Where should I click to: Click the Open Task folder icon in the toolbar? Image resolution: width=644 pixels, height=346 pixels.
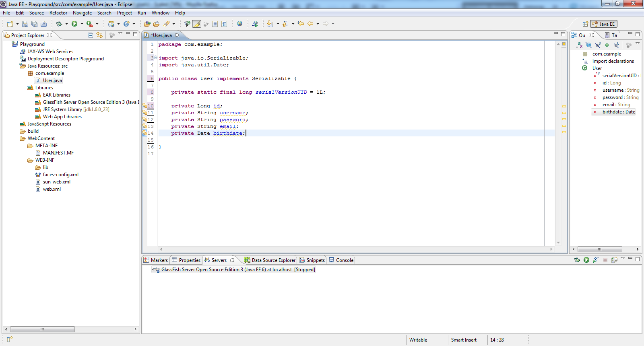(157, 24)
